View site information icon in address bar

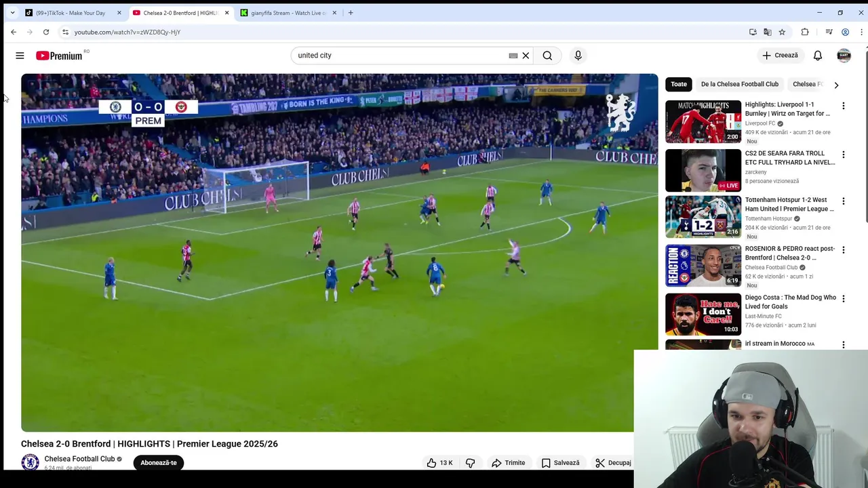point(65,32)
